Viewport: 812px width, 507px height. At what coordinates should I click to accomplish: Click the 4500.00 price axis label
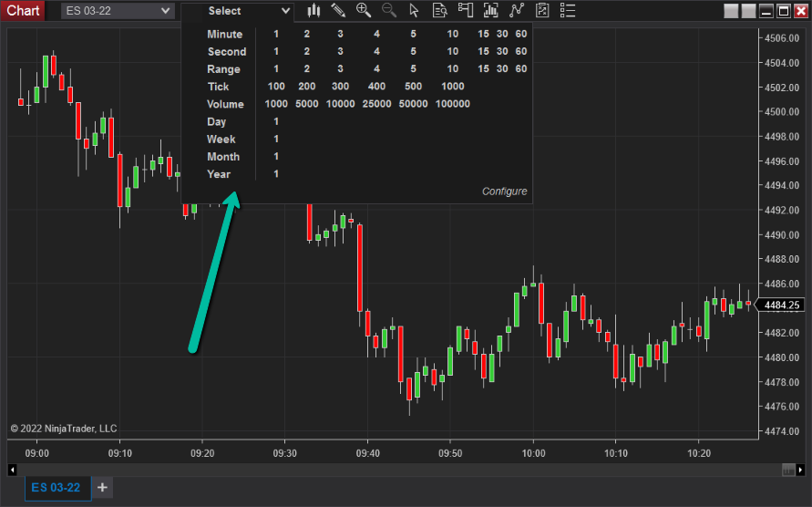point(782,112)
